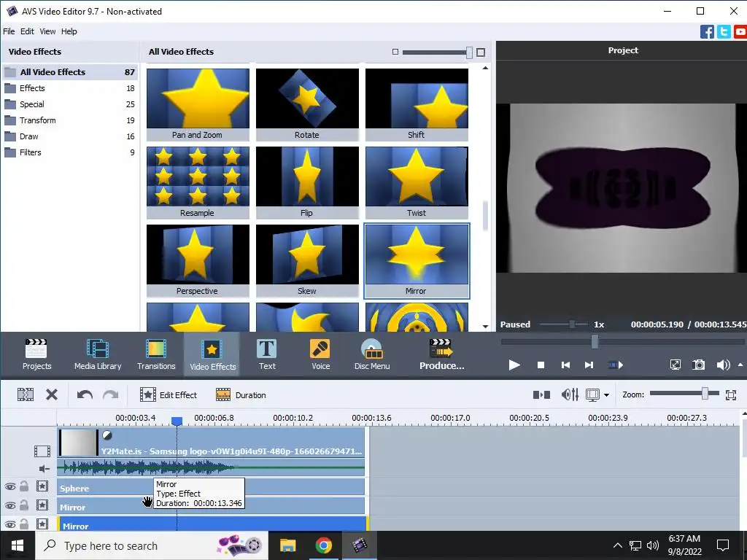Open the Text panel
This screenshot has width=747, height=560.
point(267,354)
